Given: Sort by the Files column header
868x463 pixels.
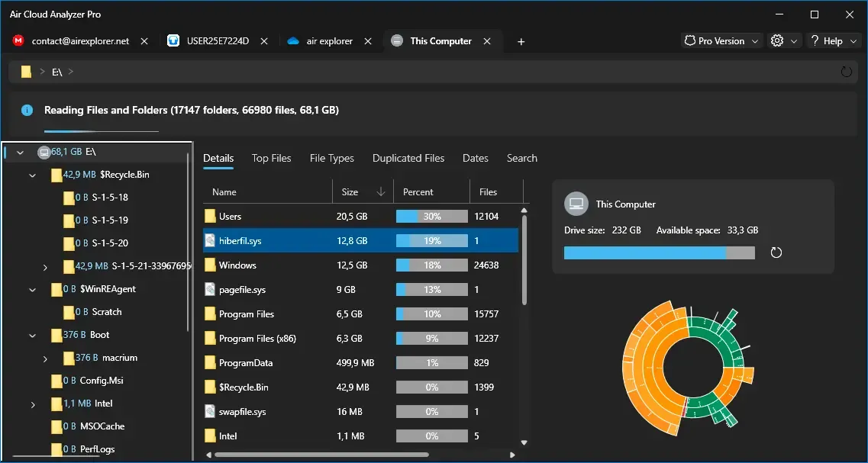Looking at the screenshot, I should pos(496,192).
